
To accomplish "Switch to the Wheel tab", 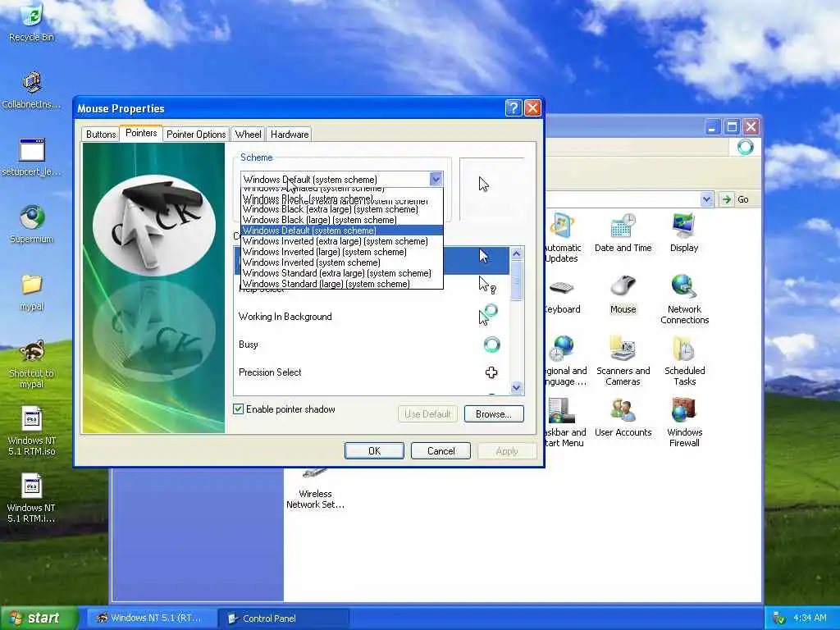I will [248, 134].
